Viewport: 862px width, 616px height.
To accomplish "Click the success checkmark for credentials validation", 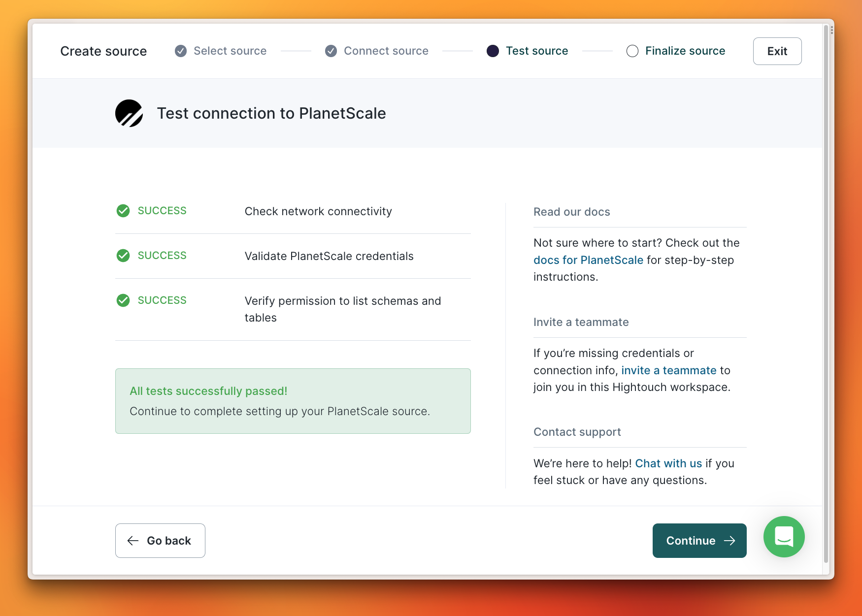I will click(x=123, y=256).
